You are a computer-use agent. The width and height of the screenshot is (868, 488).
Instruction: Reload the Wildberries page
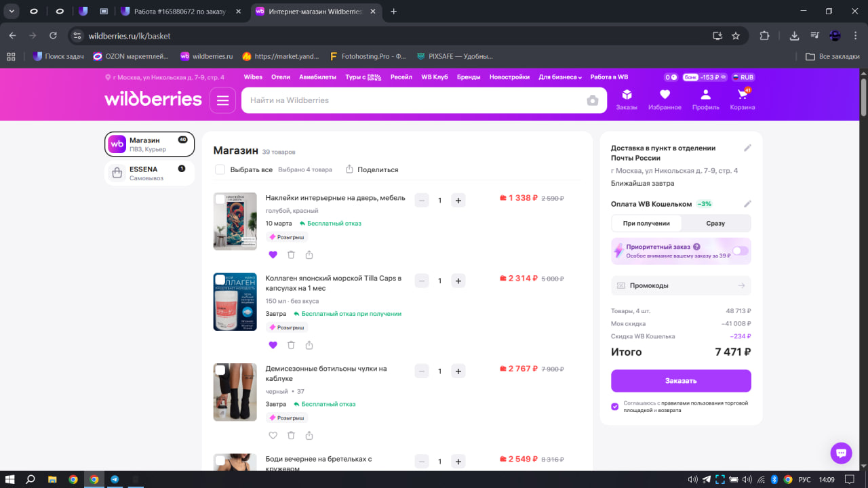[x=54, y=36]
